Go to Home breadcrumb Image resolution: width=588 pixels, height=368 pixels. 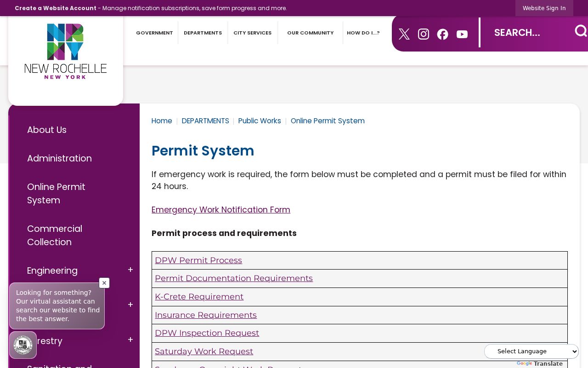click(x=162, y=121)
